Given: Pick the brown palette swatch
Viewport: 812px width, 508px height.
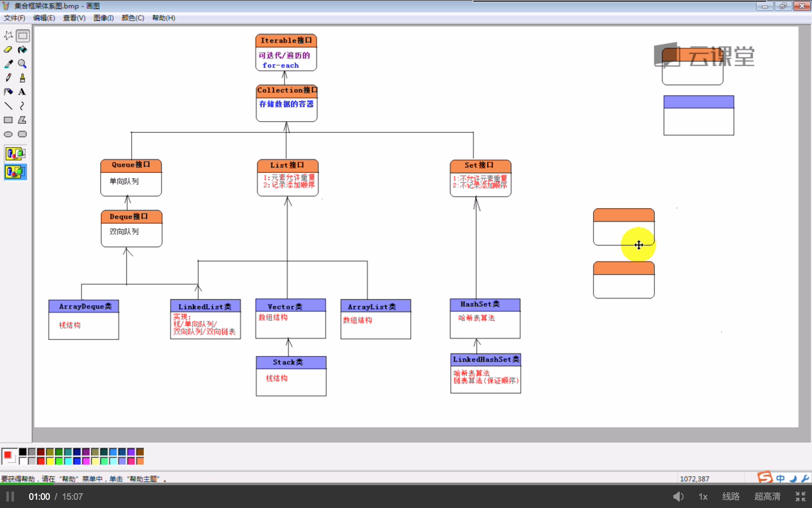Looking at the screenshot, I should point(140,452).
